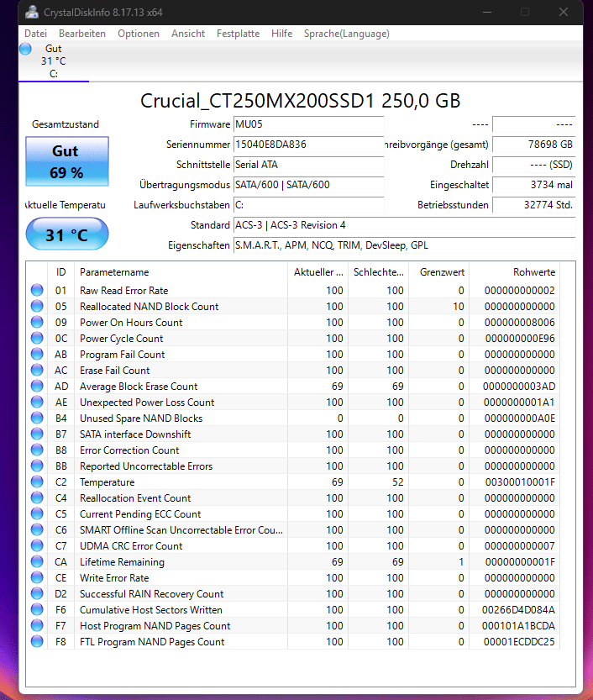Click the Betriebsstunden value 32774 Std.
The height and width of the screenshot is (700, 593).
(x=533, y=204)
